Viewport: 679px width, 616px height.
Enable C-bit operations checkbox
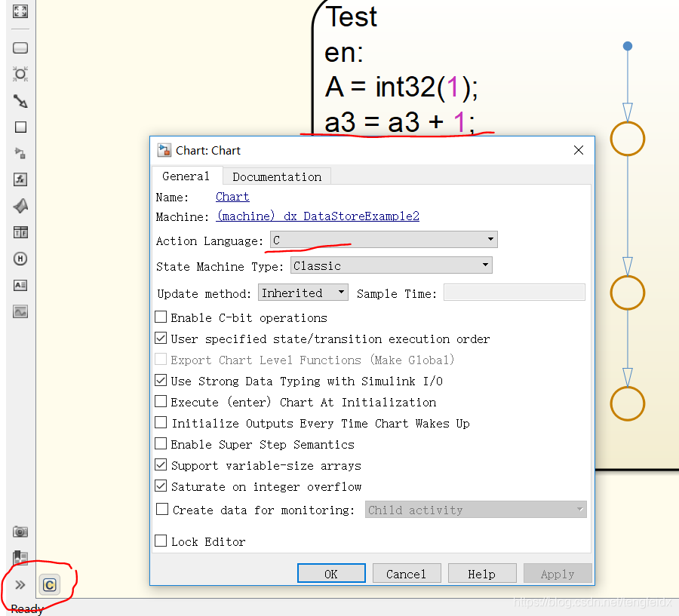(161, 317)
